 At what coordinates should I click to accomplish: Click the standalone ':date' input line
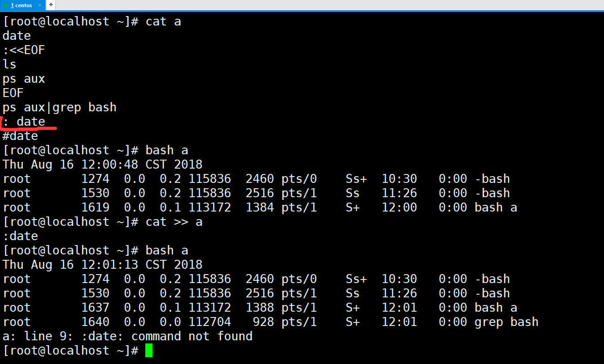coord(20,236)
